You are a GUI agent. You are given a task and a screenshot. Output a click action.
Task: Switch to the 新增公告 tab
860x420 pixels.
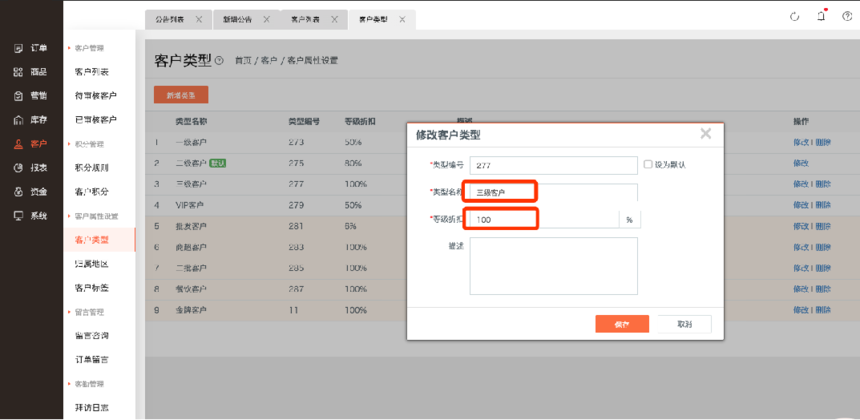click(x=237, y=19)
